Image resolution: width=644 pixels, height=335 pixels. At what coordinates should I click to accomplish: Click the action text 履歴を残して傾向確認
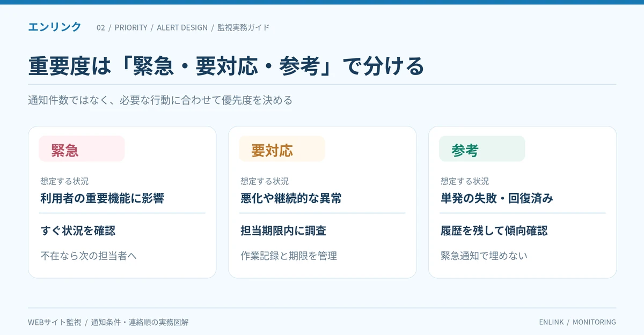[x=494, y=230]
